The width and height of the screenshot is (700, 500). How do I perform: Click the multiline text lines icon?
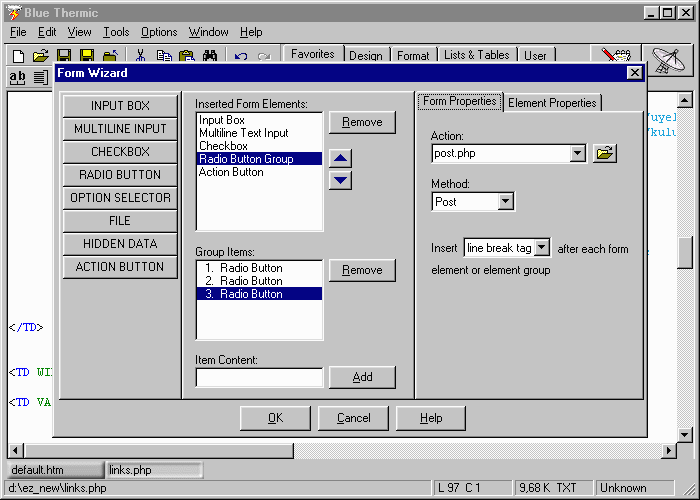point(41,78)
